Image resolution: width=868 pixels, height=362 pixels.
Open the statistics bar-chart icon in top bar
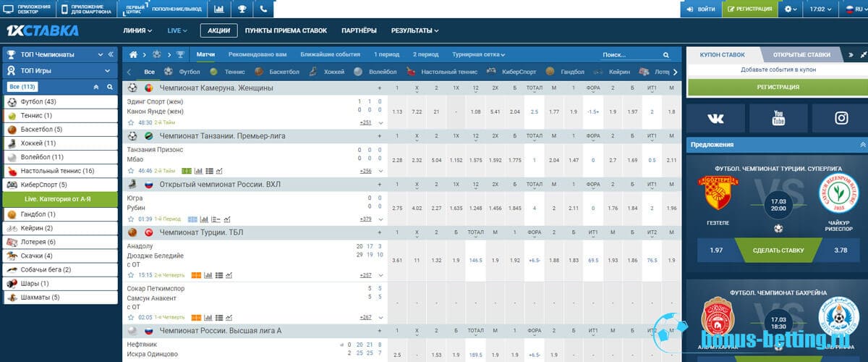click(x=219, y=9)
